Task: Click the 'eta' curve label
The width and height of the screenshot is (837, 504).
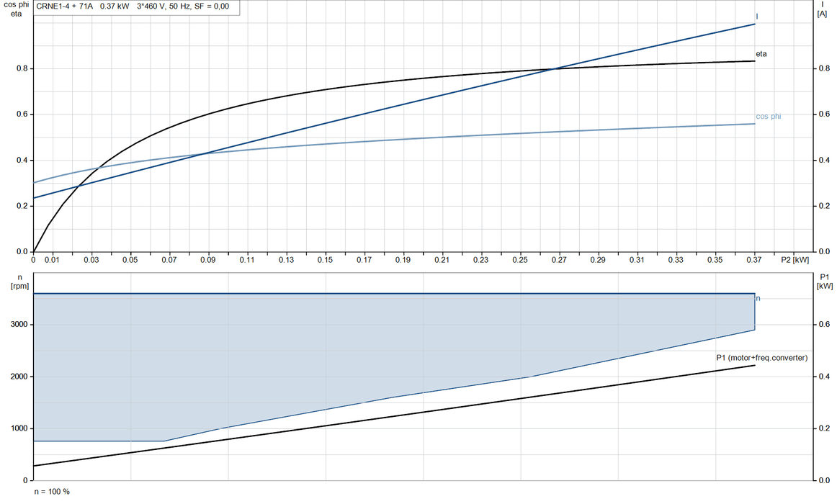Action: pos(761,54)
